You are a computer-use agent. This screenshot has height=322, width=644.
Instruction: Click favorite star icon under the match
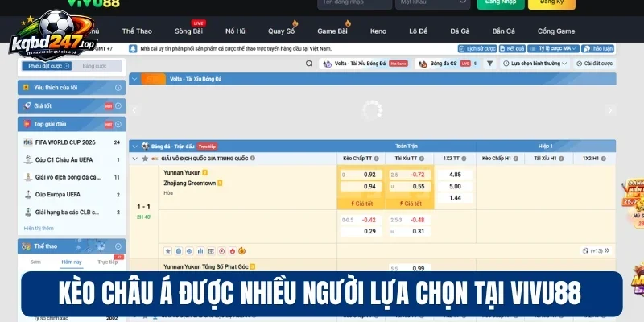[167, 250]
